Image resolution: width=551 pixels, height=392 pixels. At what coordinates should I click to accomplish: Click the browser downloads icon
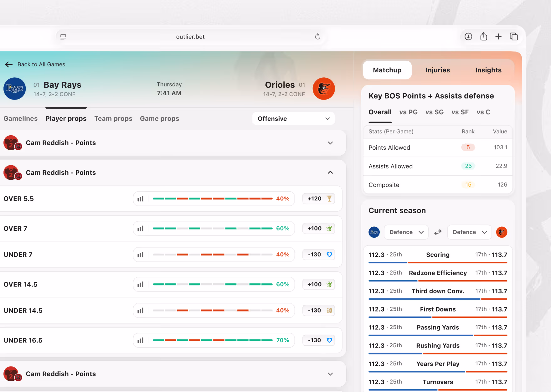tap(468, 37)
